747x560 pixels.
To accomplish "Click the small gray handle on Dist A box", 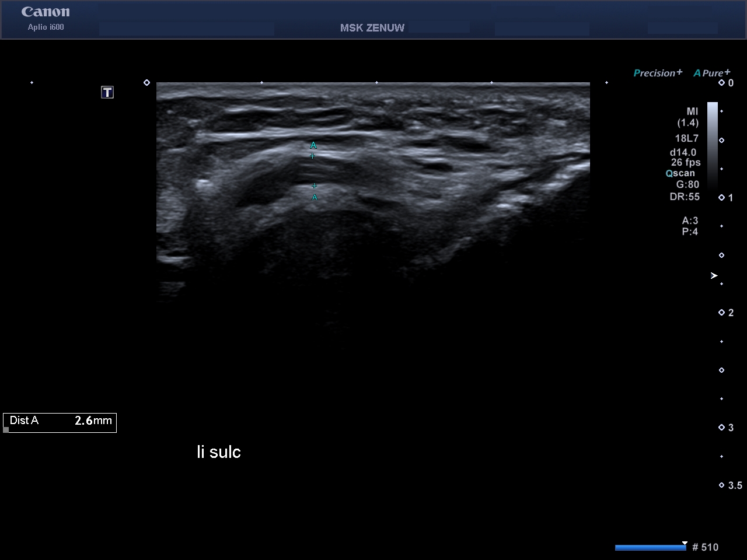I will 6,430.
